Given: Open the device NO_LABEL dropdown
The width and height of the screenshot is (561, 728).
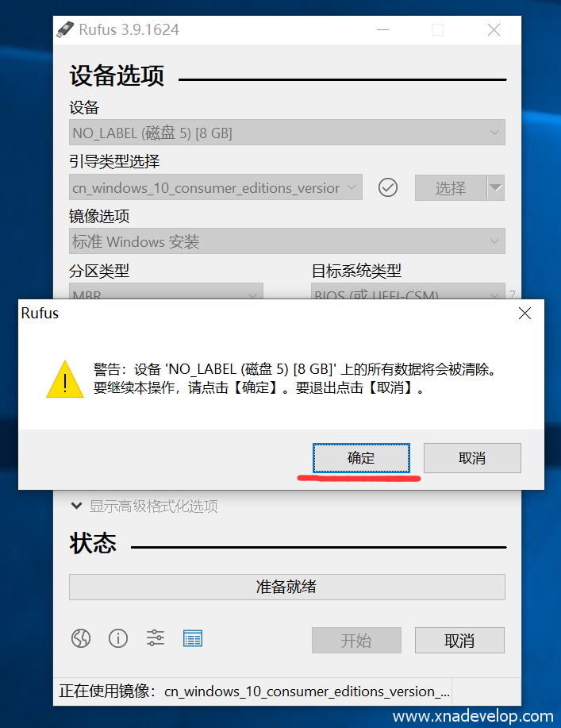Looking at the screenshot, I should [286, 133].
